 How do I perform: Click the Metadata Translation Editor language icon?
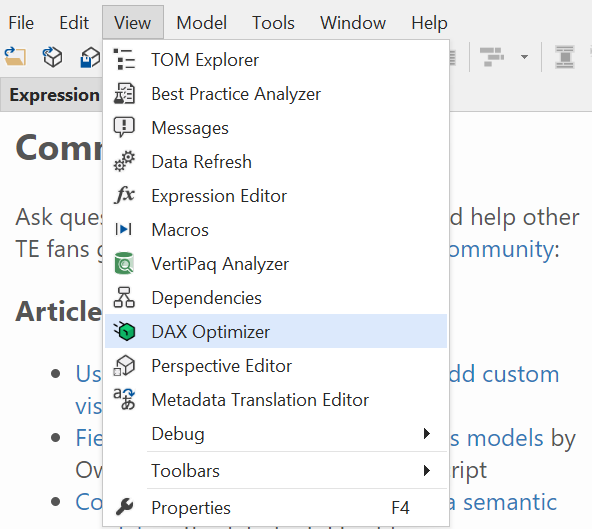point(124,399)
